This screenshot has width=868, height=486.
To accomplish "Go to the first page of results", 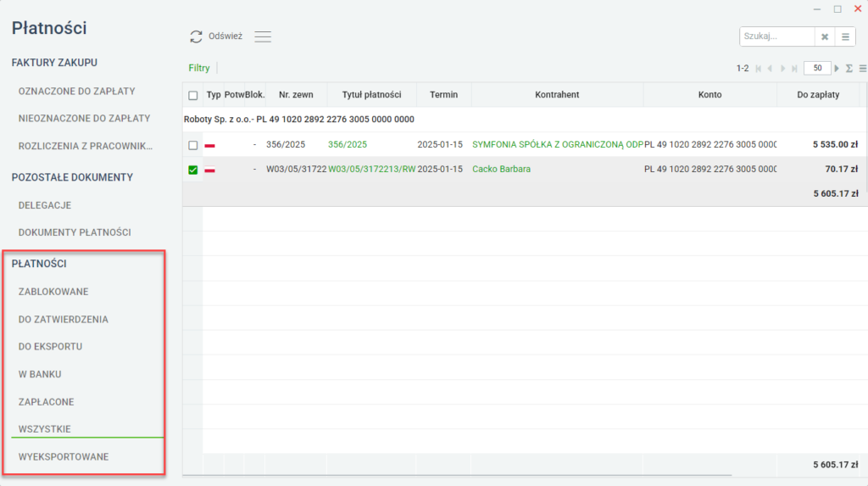I will [x=759, y=68].
